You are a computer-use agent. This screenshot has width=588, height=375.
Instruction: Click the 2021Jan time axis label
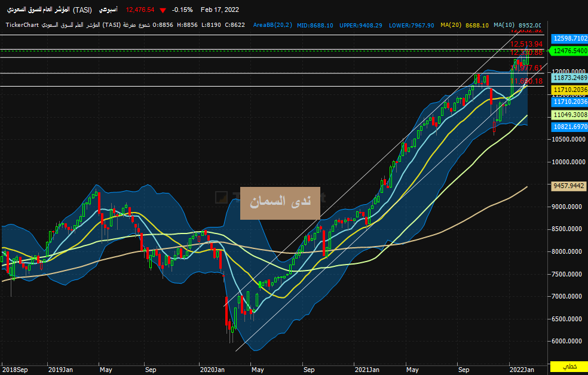tap(367, 370)
